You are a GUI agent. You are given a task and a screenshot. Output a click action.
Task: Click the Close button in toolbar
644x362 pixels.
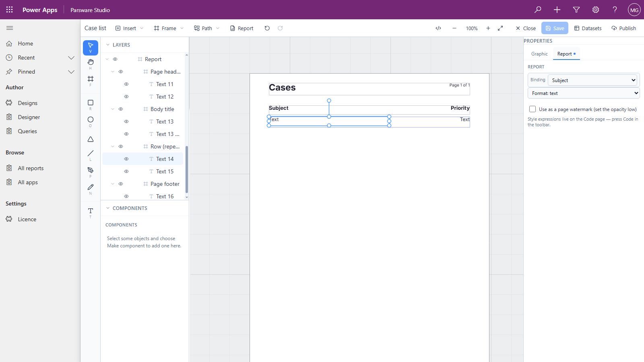[526, 28]
